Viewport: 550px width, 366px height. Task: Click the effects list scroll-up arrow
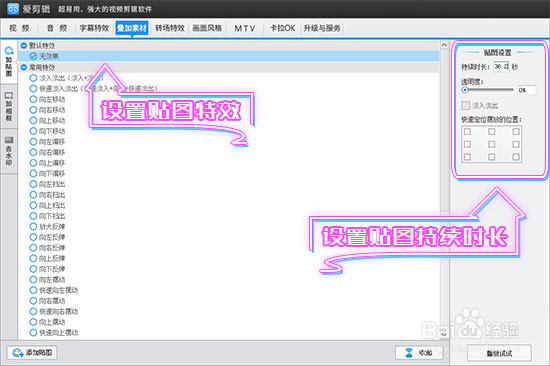(444, 45)
